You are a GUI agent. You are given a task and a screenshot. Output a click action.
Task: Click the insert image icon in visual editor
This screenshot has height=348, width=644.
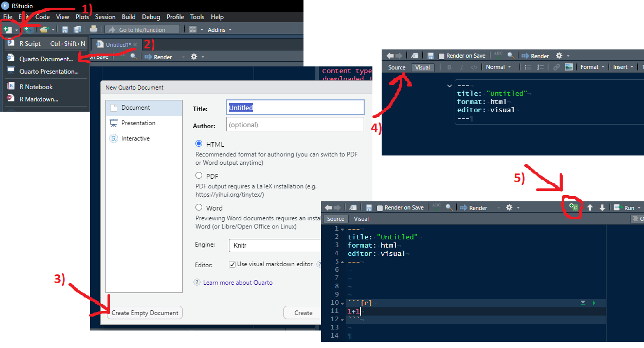568,67
